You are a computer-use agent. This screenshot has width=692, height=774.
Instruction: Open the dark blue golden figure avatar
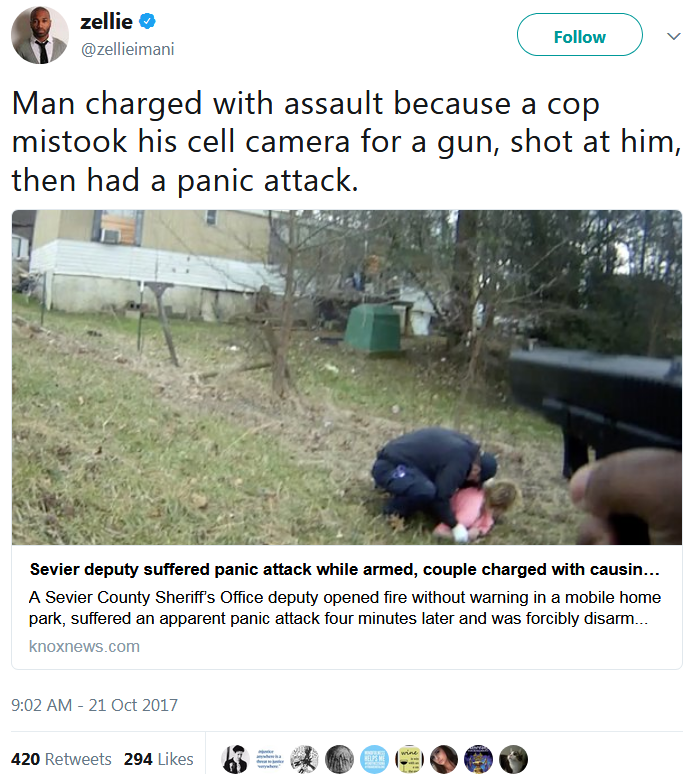(x=478, y=759)
